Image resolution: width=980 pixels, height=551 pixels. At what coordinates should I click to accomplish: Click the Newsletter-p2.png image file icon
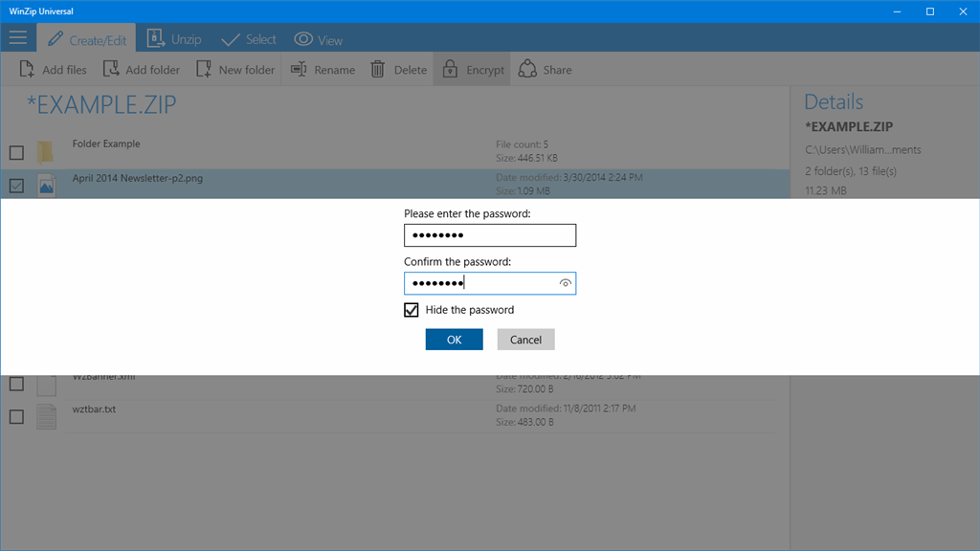click(x=46, y=186)
